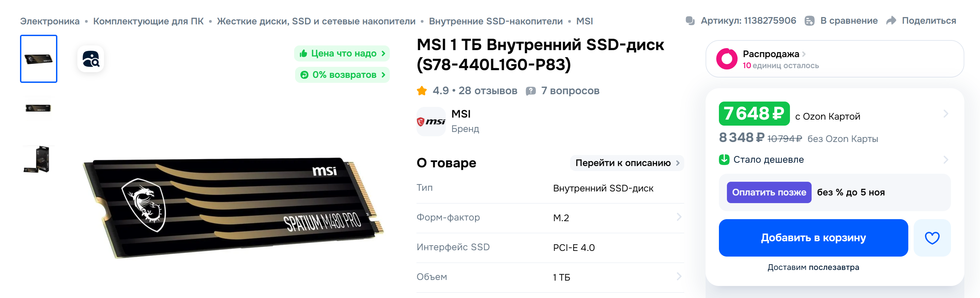Click the green Стало дешевле arrow icon
Viewport: 980px width, 298px height.
point(724,159)
